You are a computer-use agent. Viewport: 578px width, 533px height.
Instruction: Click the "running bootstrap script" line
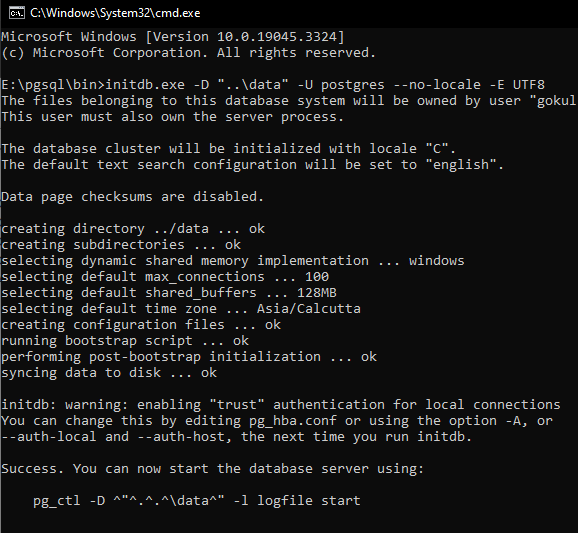click(125, 341)
